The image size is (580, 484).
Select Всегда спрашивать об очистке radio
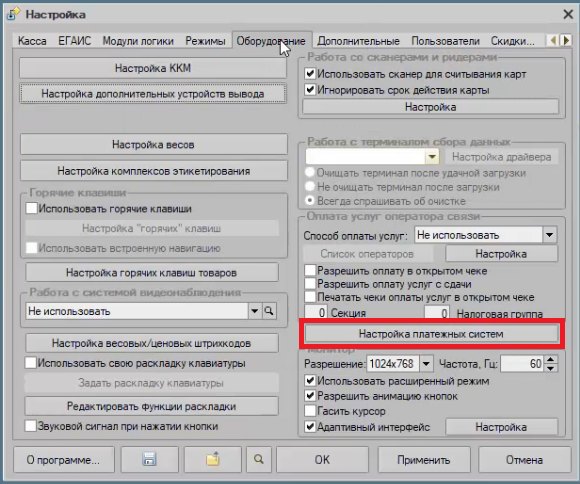click(310, 201)
